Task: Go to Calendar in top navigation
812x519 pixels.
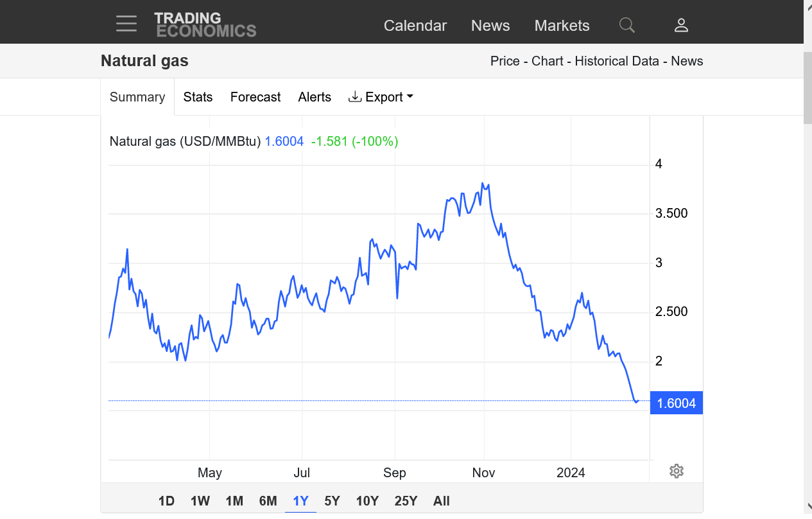Action: 415,26
